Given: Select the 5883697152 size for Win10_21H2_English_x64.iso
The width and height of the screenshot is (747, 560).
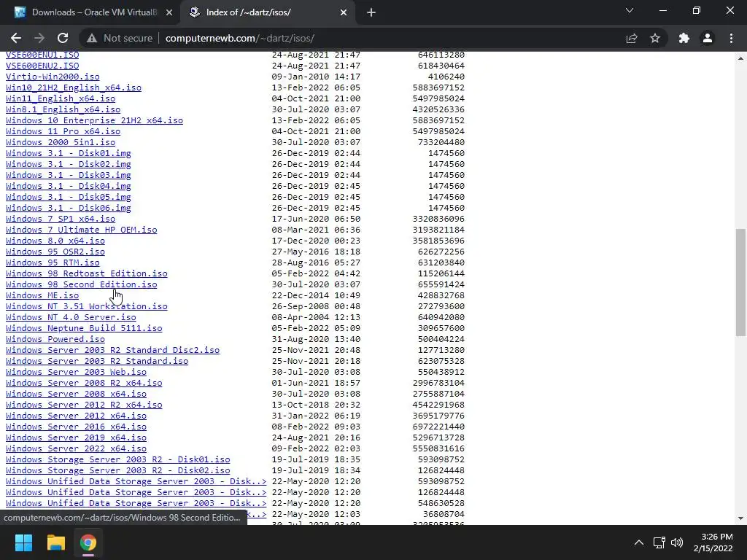Looking at the screenshot, I should pyautogui.click(x=438, y=87).
